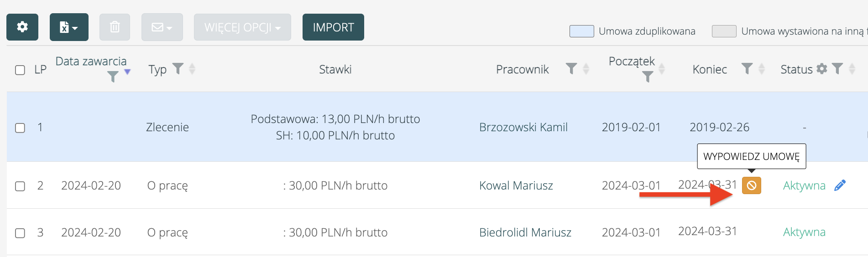This screenshot has height=257, width=868.
Task: Edit status with the blue pencil icon
Action: (x=839, y=185)
